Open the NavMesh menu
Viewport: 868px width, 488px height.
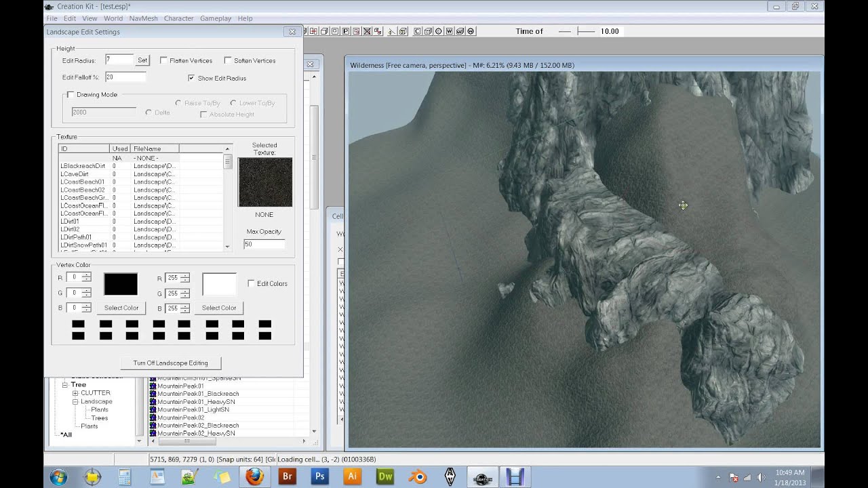[x=142, y=18]
